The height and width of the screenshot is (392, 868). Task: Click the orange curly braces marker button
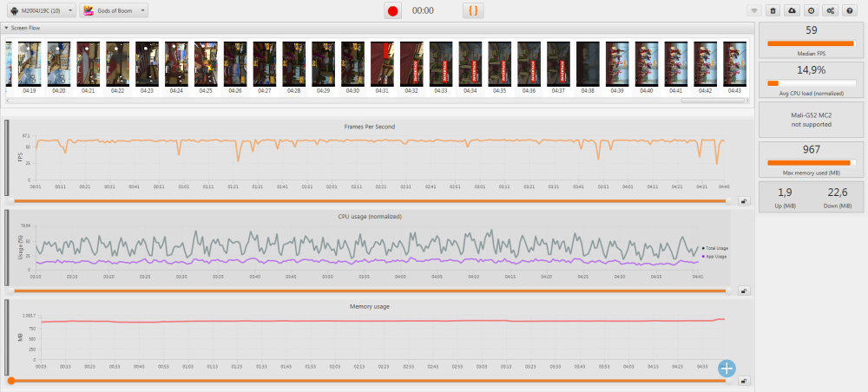[x=473, y=10]
